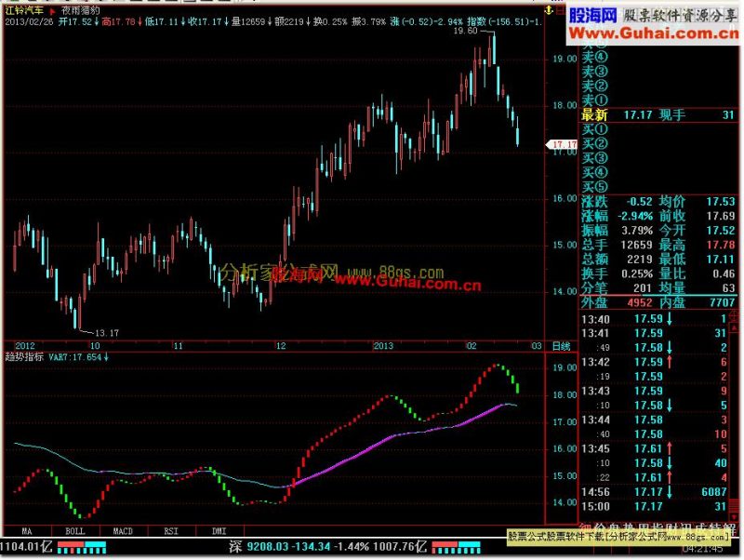Image resolution: width=744 pixels, height=560 pixels.
Task: Click the 前收 17.69 value
Action: click(x=720, y=216)
